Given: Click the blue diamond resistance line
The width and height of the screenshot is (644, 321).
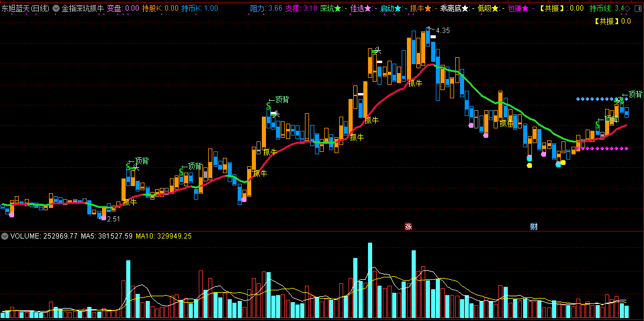Looking at the screenshot, I should 602,99.
